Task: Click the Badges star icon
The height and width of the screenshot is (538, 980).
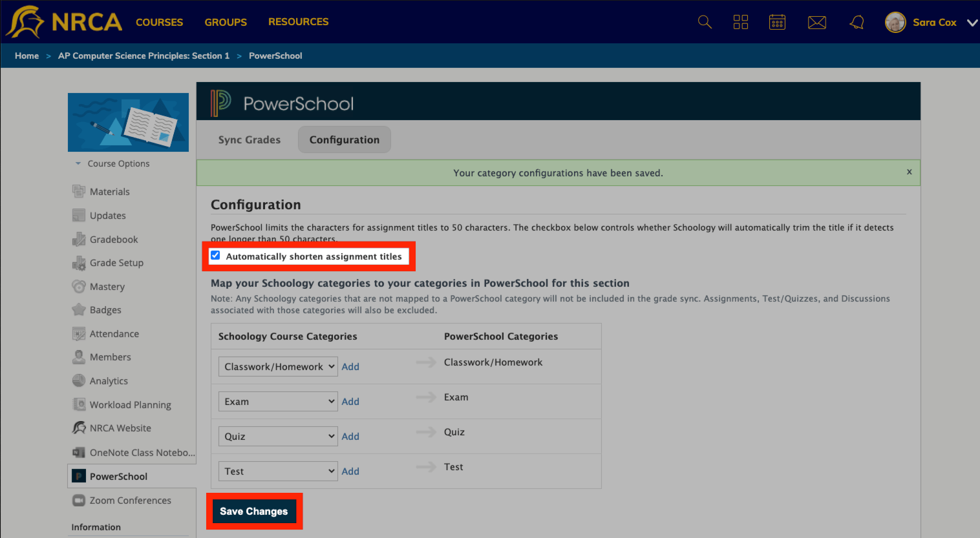Action: pyautogui.click(x=79, y=309)
